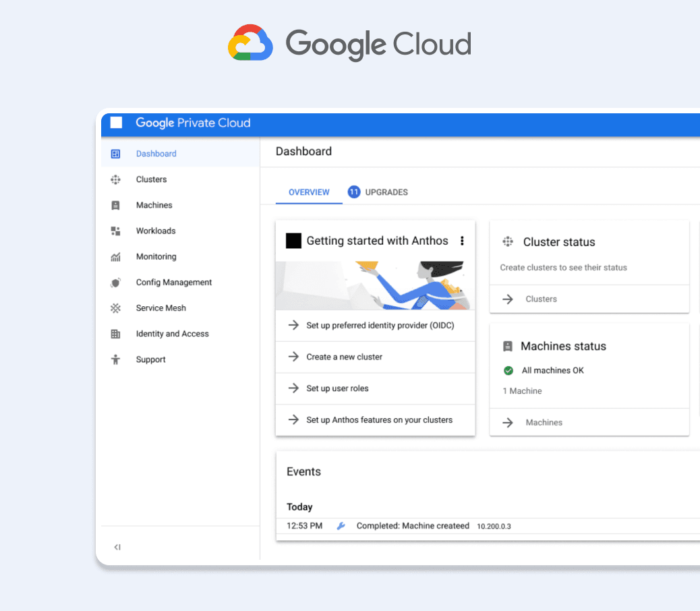
Task: Click the Machines icon in sidebar
Action: coord(115,205)
